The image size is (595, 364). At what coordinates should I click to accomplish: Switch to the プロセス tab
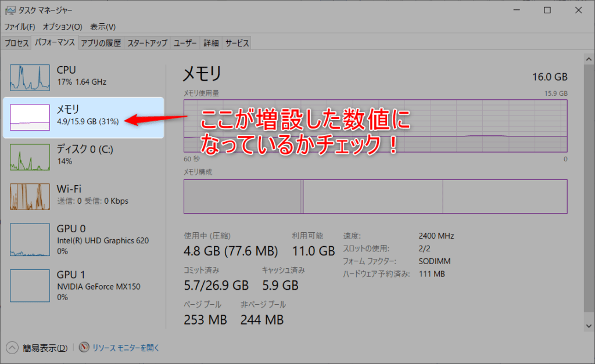click(x=17, y=43)
